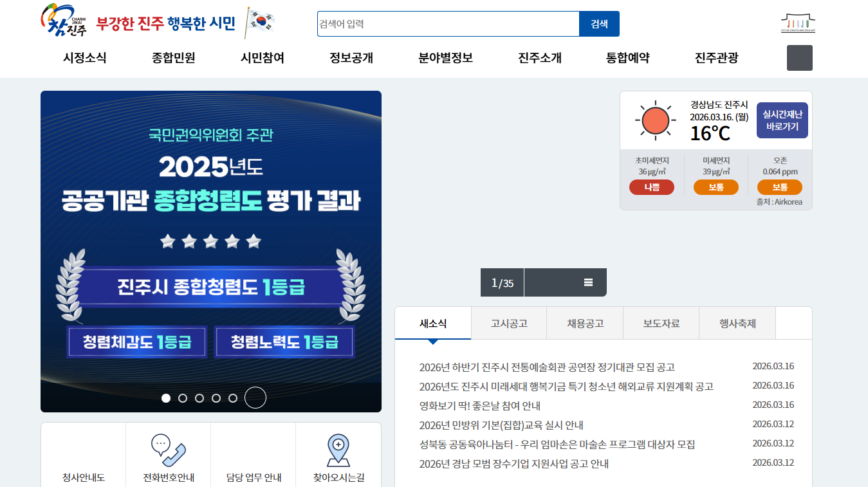Select the third banner slide dot
This screenshot has width=868, height=487.
coord(199,398)
